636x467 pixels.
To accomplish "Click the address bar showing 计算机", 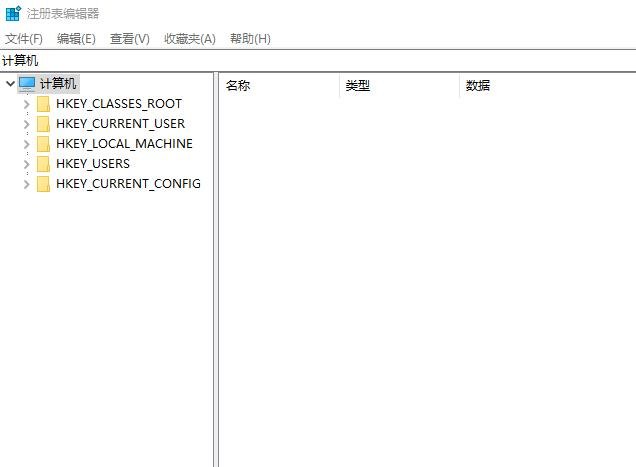I will pyautogui.click(x=318, y=61).
